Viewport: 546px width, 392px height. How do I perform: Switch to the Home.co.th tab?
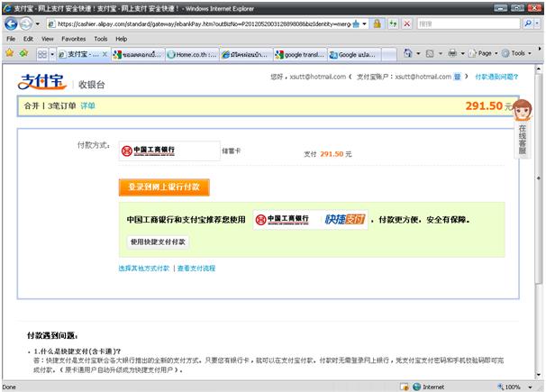(x=192, y=55)
